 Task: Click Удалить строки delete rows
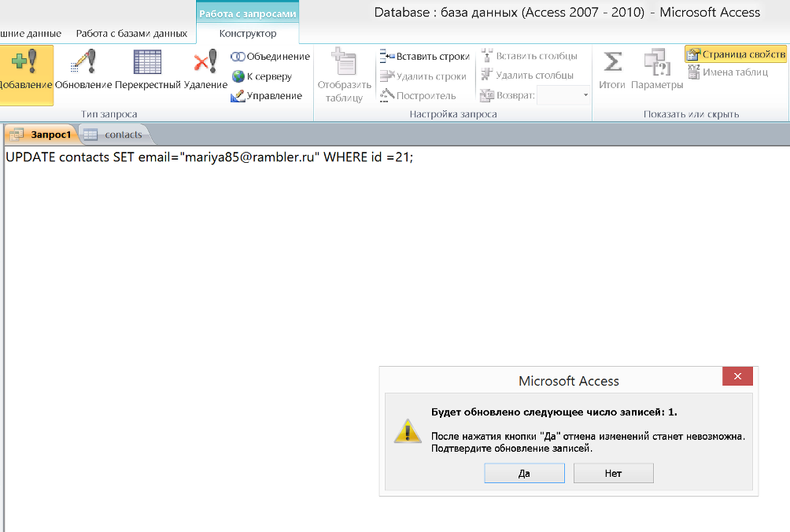click(423, 76)
